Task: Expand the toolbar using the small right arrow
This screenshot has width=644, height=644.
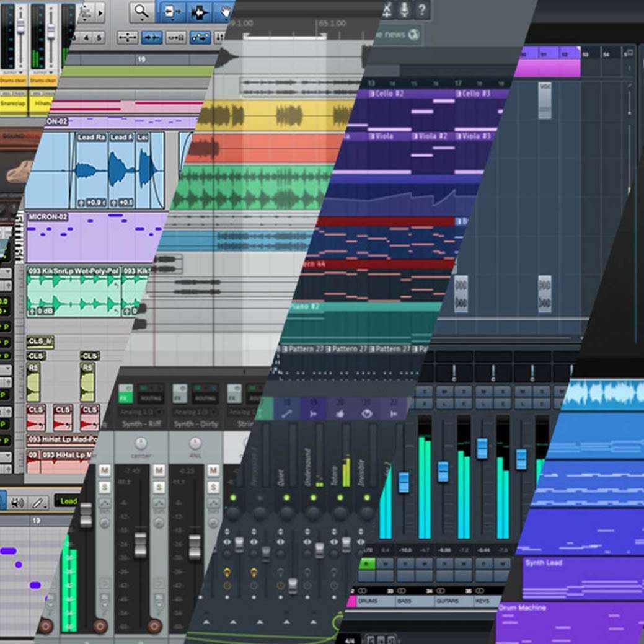Action: (100, 13)
